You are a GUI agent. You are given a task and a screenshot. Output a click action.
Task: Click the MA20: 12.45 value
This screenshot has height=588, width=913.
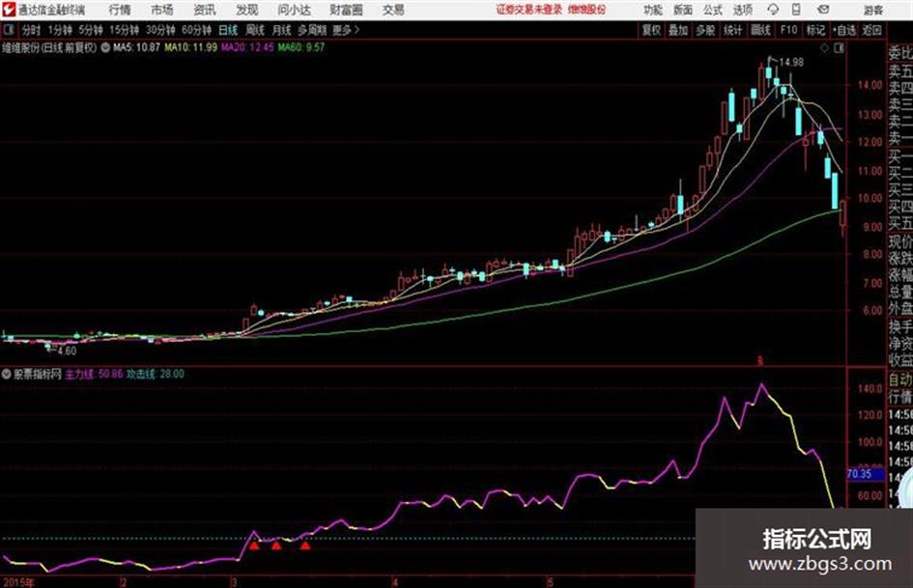pyautogui.click(x=247, y=47)
